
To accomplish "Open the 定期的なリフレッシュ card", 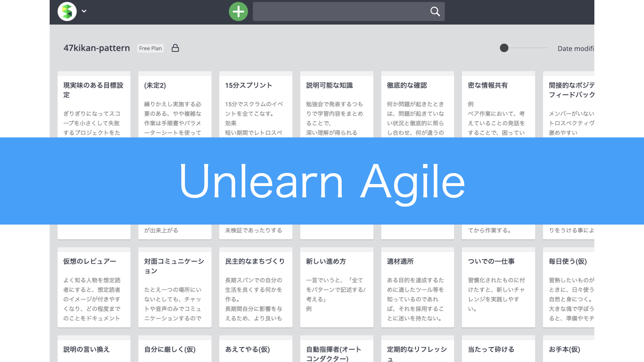I will (418, 349).
